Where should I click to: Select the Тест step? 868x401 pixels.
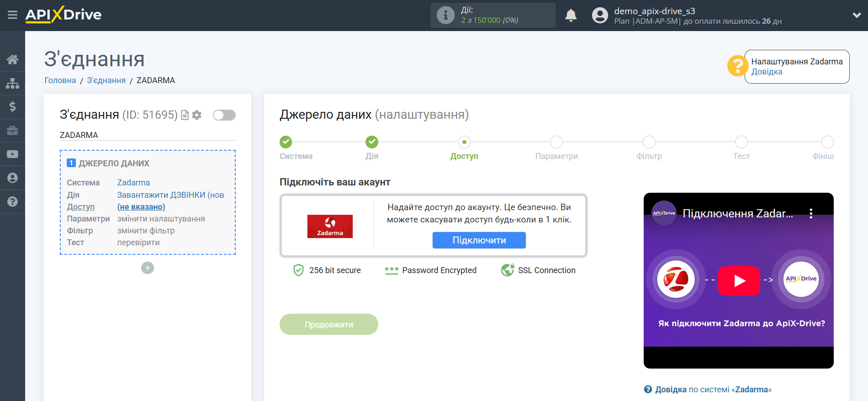pos(741,142)
